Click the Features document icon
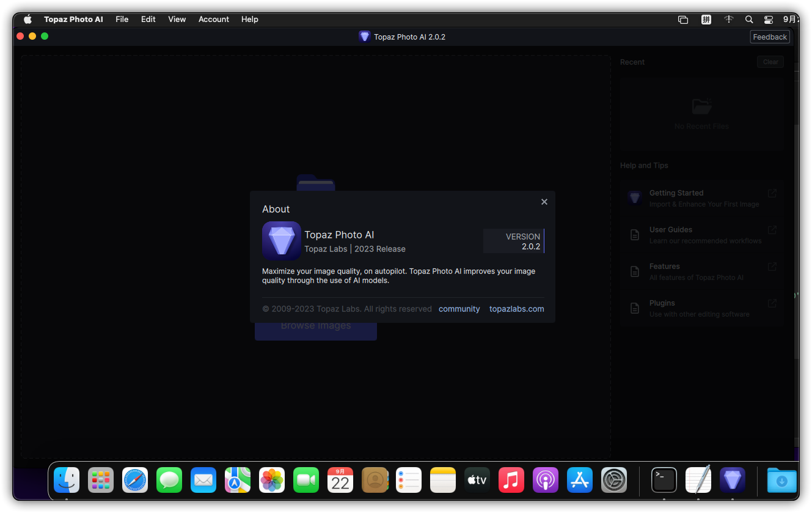The height and width of the screenshot is (513, 812). [x=635, y=271]
